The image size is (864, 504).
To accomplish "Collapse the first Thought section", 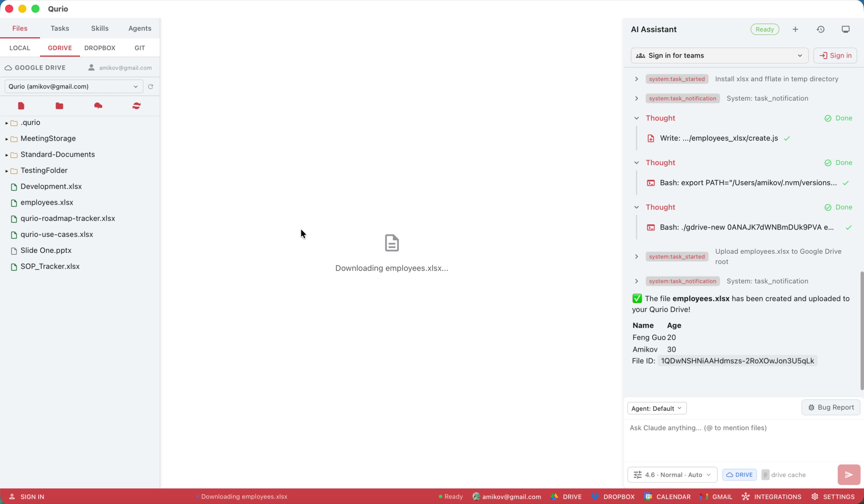I will pyautogui.click(x=637, y=118).
